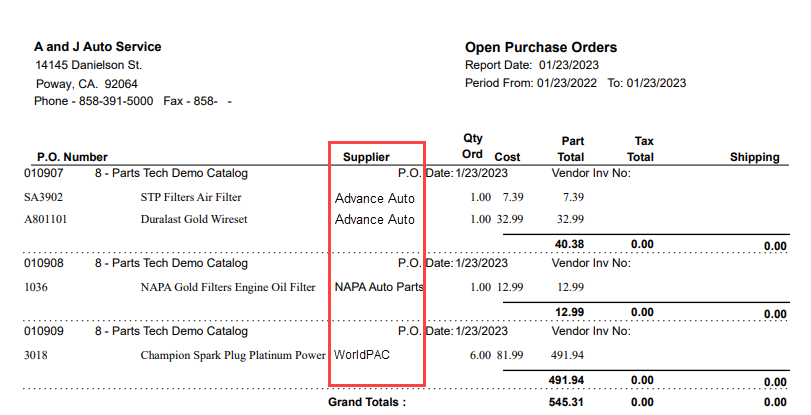The image size is (811, 415).
Task: Click the Supplier column header
Action: pos(366,157)
